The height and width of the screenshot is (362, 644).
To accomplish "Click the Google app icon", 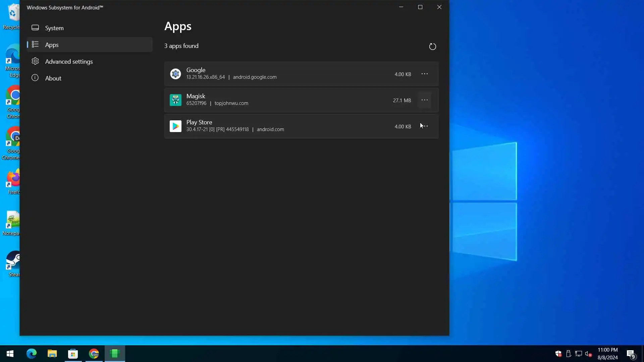I will click(x=175, y=74).
